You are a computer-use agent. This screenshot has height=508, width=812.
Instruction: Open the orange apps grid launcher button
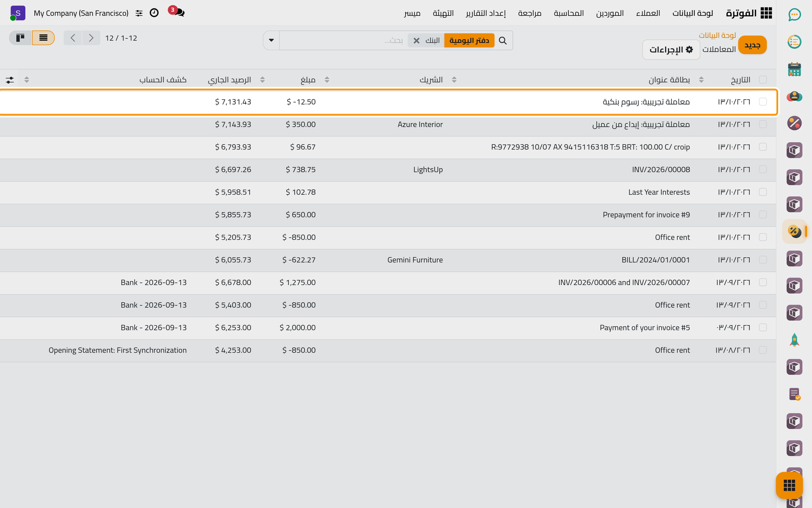coord(789,485)
